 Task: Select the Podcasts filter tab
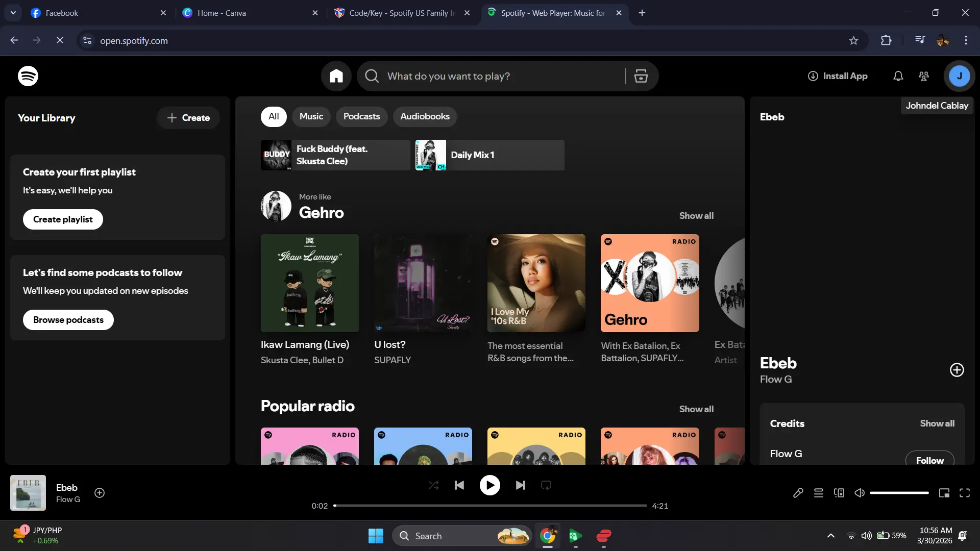tap(361, 116)
